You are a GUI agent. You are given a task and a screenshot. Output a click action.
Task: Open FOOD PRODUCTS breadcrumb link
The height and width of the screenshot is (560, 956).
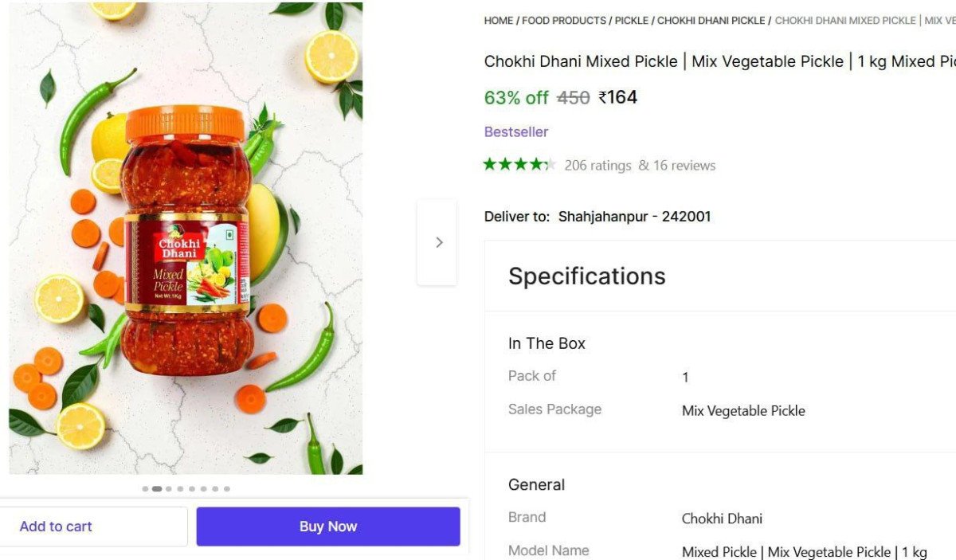tap(564, 21)
